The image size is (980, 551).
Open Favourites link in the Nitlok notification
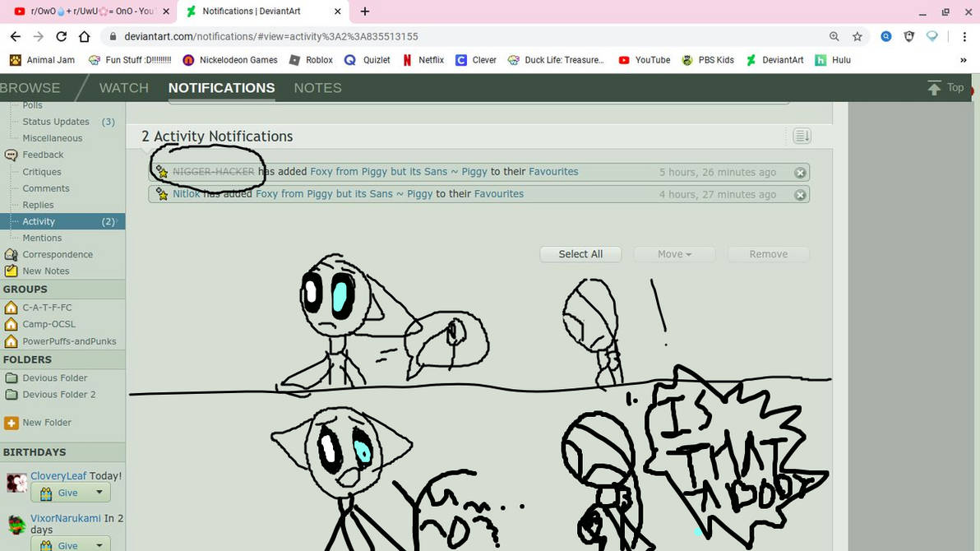tap(499, 194)
